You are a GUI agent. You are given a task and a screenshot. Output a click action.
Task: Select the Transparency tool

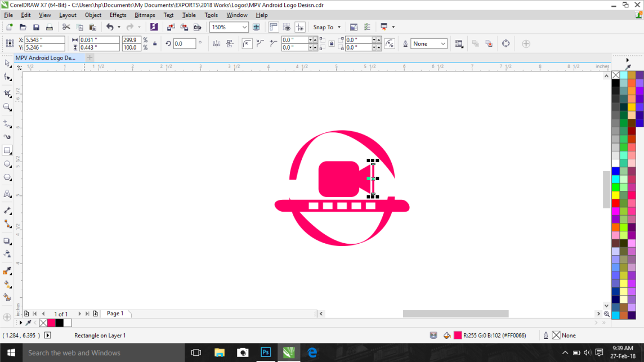7,254
